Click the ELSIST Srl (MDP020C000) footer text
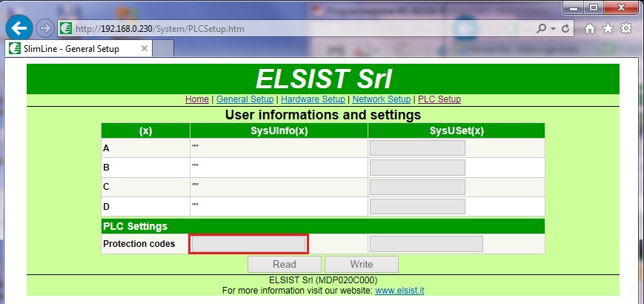 click(323, 280)
